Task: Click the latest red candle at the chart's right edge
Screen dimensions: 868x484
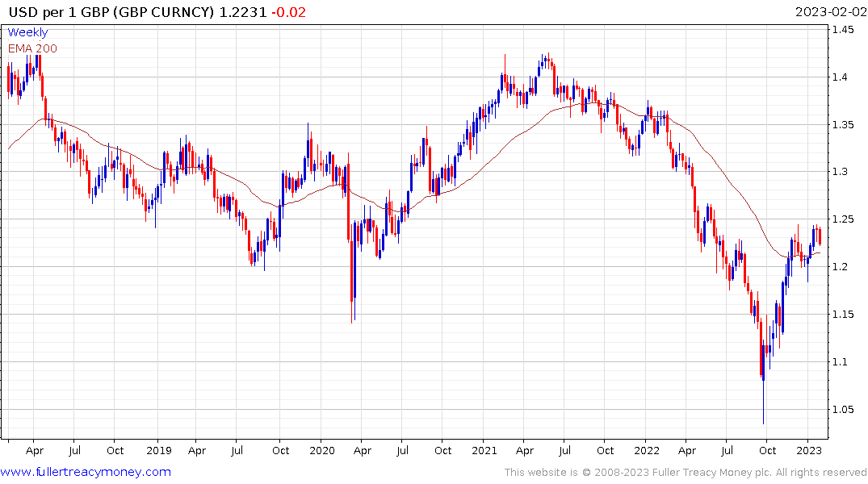Action: (x=820, y=236)
